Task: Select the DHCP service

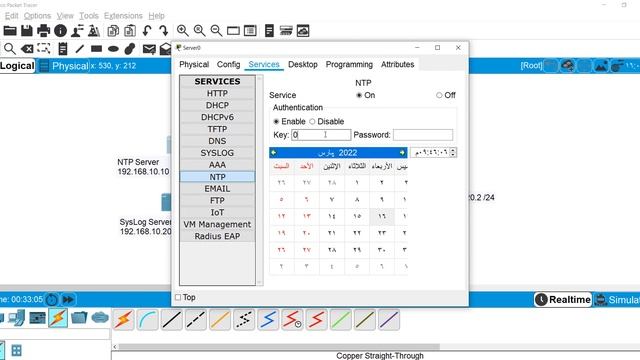Action: click(217, 105)
